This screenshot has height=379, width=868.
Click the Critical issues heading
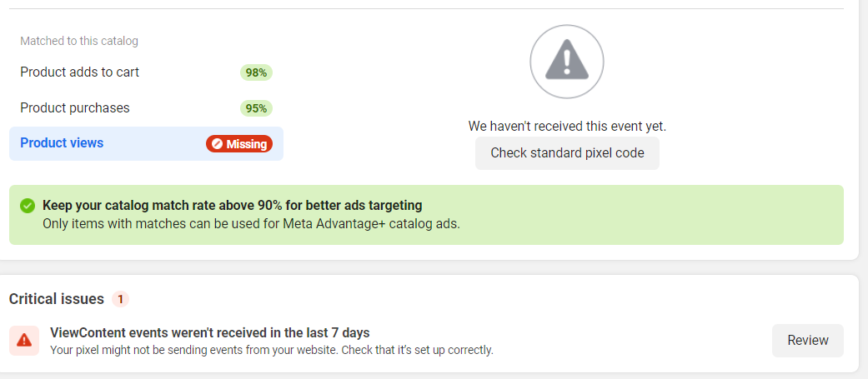[x=57, y=299]
